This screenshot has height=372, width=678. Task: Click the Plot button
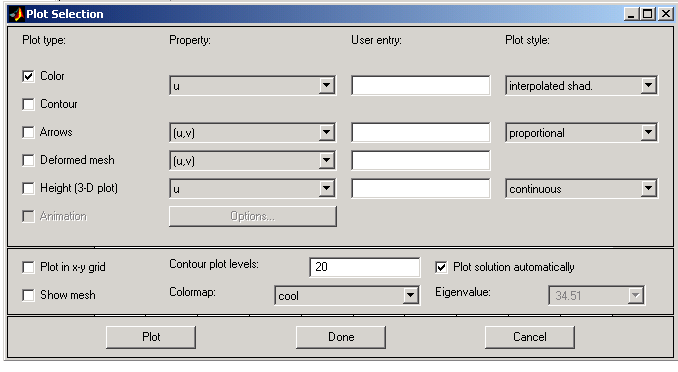(x=151, y=337)
